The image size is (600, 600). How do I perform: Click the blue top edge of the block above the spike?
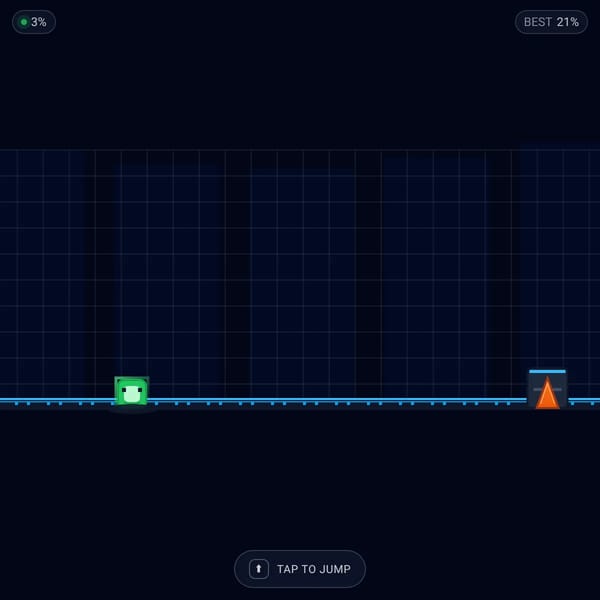(547, 371)
